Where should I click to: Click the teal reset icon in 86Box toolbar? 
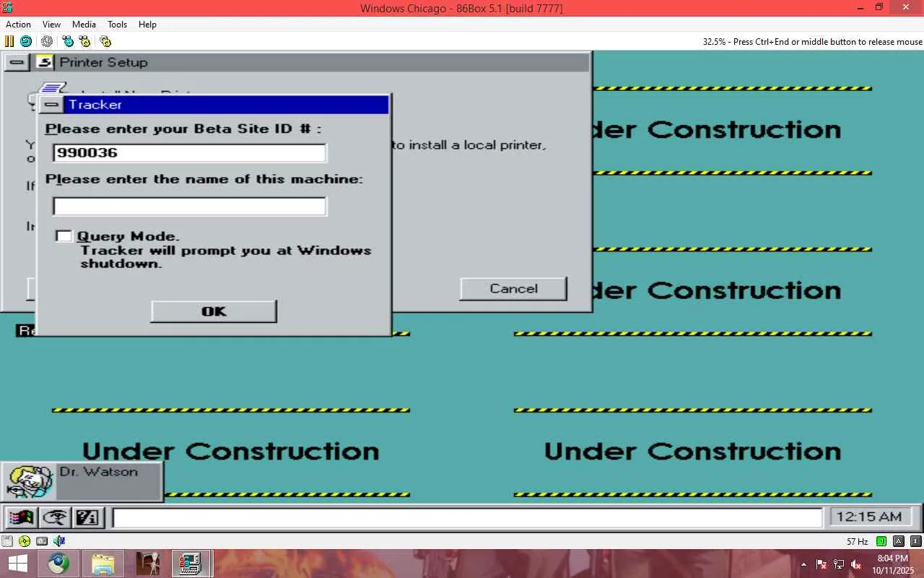pyautogui.click(x=26, y=42)
